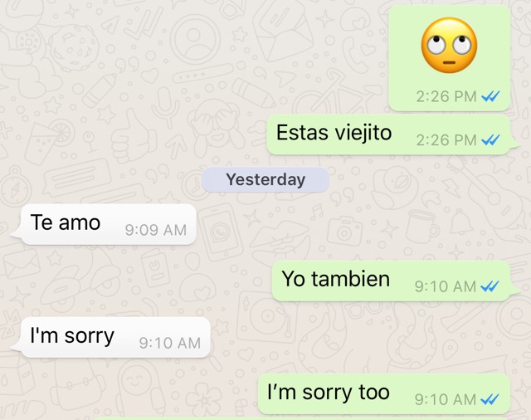Click the word Te amo text
This screenshot has width=531, height=420.
pos(66,222)
